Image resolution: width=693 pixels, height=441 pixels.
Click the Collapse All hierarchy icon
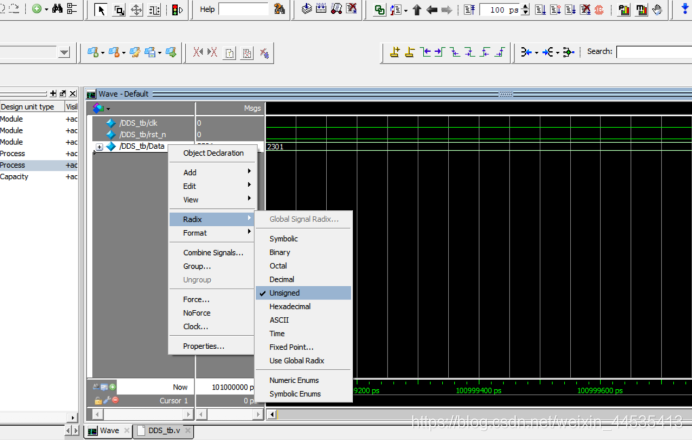click(72, 8)
